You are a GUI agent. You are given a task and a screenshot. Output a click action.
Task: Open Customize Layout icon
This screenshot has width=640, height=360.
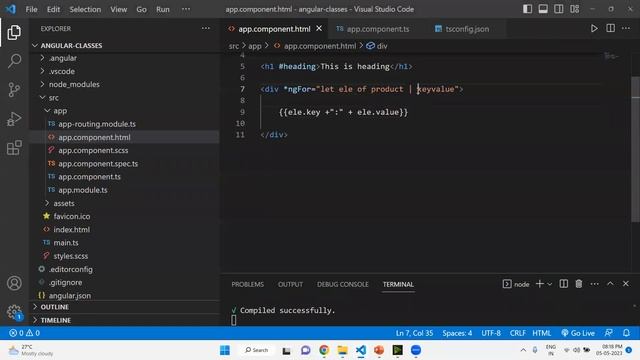coord(574,9)
